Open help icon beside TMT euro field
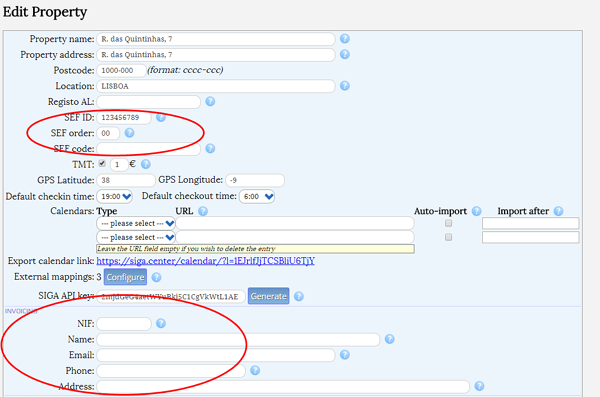The image size is (600, 397). pos(146,164)
